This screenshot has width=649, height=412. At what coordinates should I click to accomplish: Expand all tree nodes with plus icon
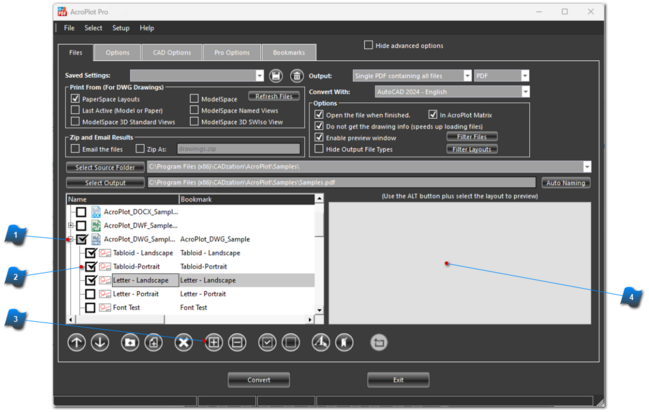click(x=214, y=343)
